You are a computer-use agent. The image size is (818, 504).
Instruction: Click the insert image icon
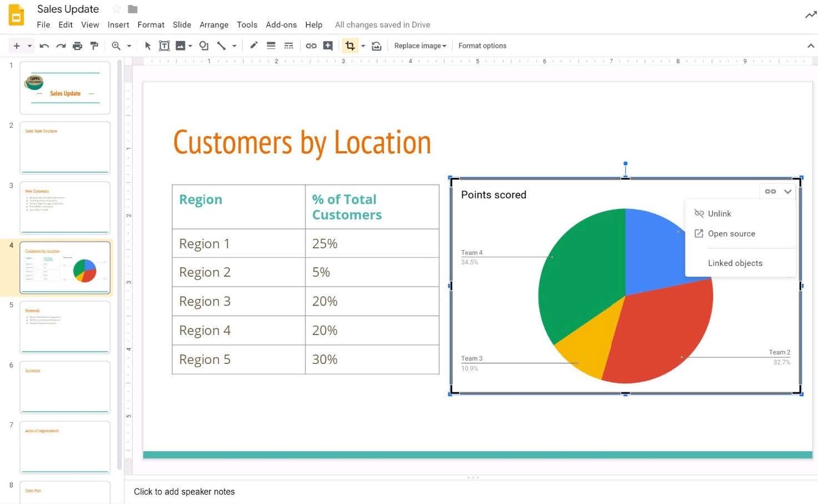[181, 46]
